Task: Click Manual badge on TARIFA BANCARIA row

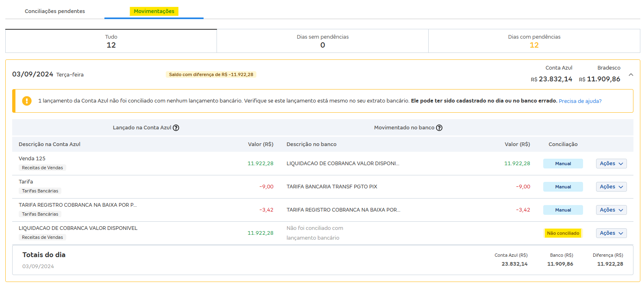Action: [x=563, y=187]
